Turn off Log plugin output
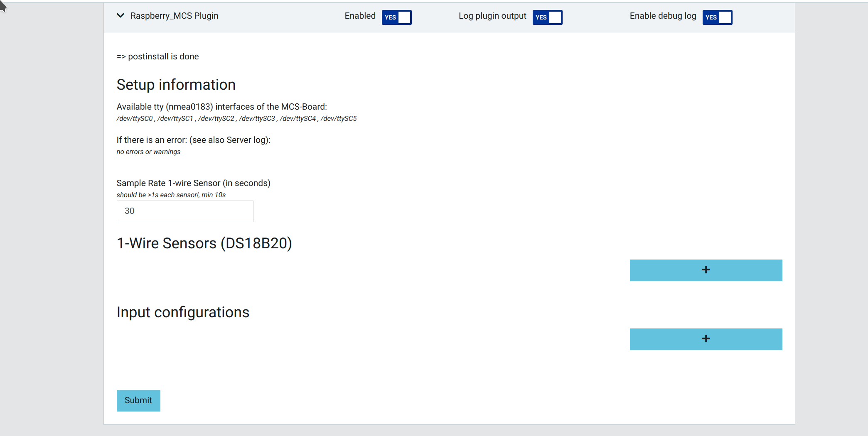Screen dimensions: 868x436 pyautogui.click(x=547, y=17)
